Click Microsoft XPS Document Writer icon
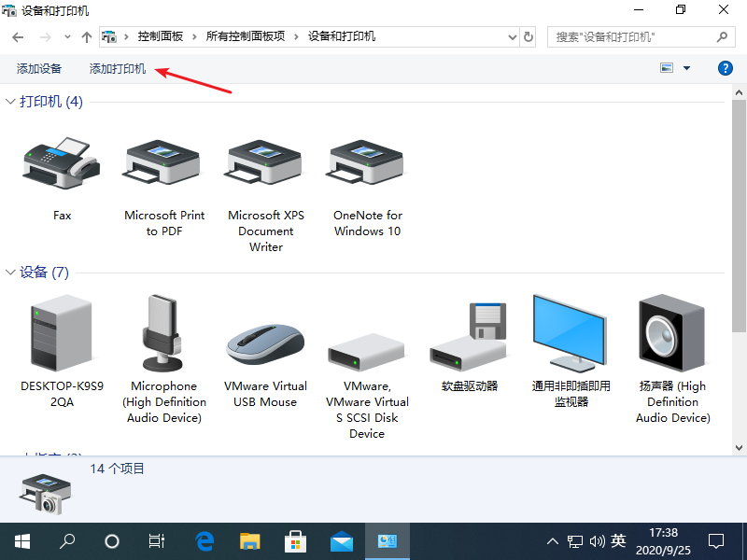Screen dimensions: 747x560 [x=266, y=163]
